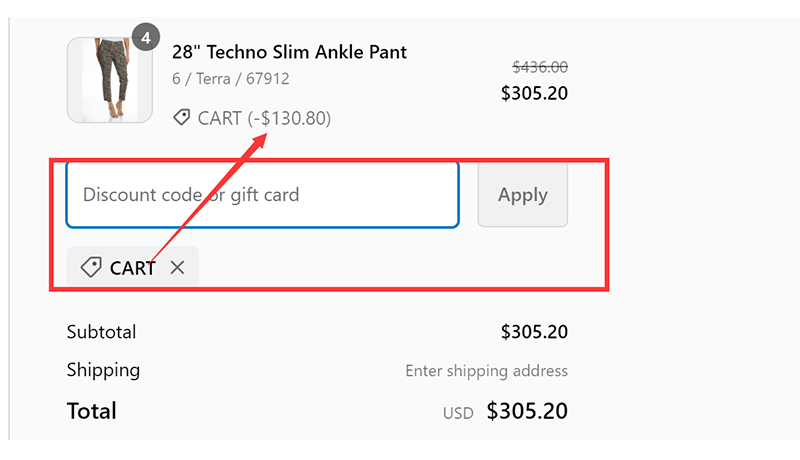Image resolution: width=800 pixels, height=460 pixels.
Task: Click the Subtotal amount $305.20
Action: pyautogui.click(x=534, y=332)
